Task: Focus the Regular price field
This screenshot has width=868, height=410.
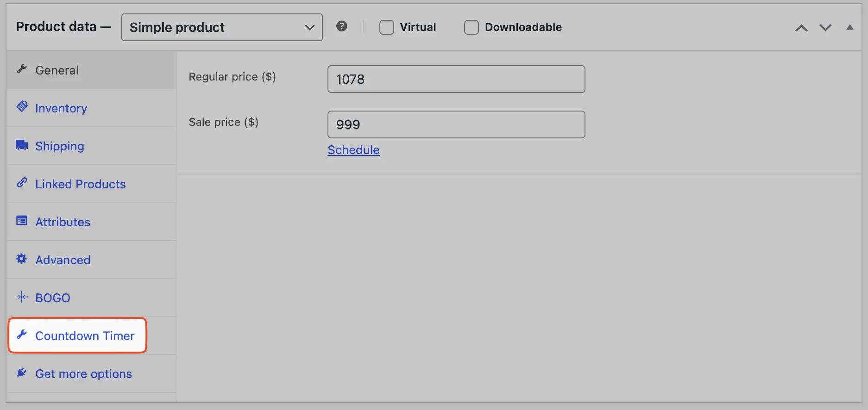Action: pos(456,79)
